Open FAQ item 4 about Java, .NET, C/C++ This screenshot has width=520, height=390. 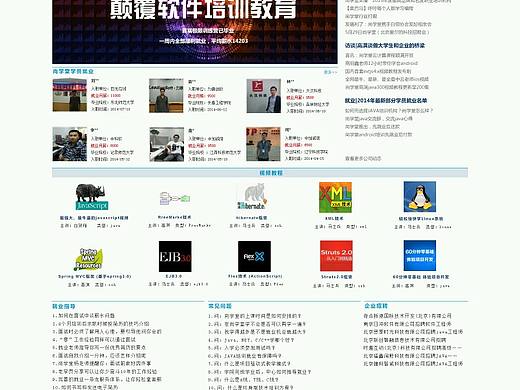click(251, 340)
